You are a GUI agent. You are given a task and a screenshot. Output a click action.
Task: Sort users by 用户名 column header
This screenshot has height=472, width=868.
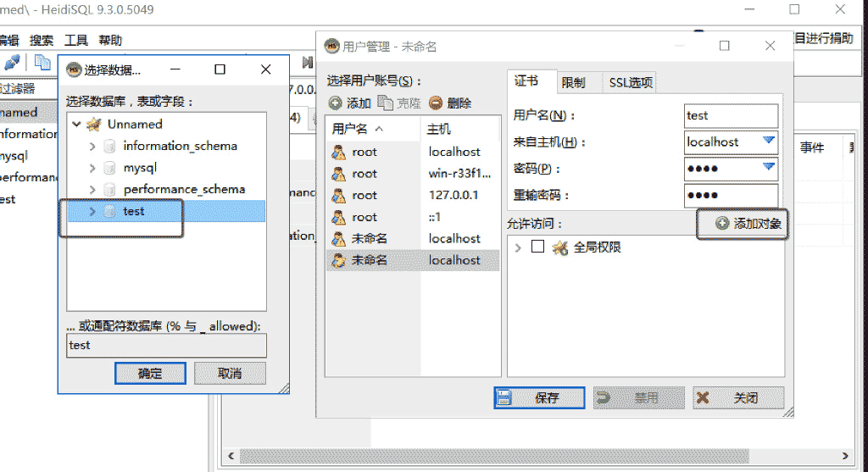[373, 129]
